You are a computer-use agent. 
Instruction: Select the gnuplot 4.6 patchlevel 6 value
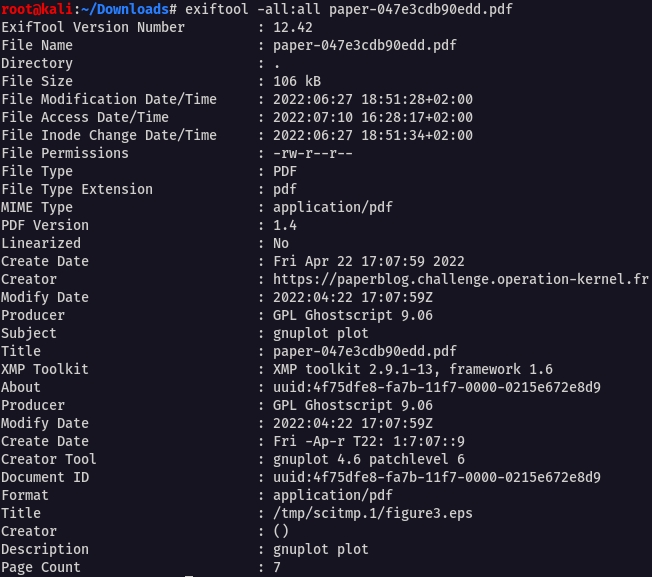click(x=368, y=459)
